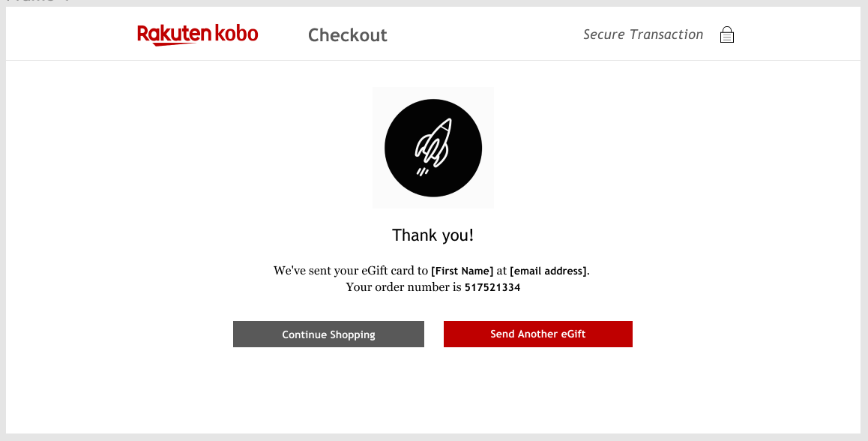868x441 pixels.
Task: Click the rocket icon in black circle
Action: (433, 148)
